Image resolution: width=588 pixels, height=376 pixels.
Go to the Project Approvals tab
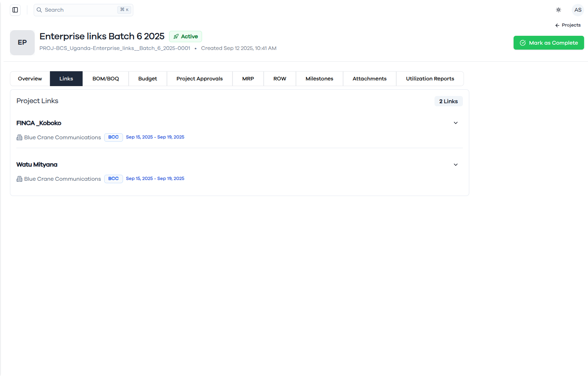[200, 79]
